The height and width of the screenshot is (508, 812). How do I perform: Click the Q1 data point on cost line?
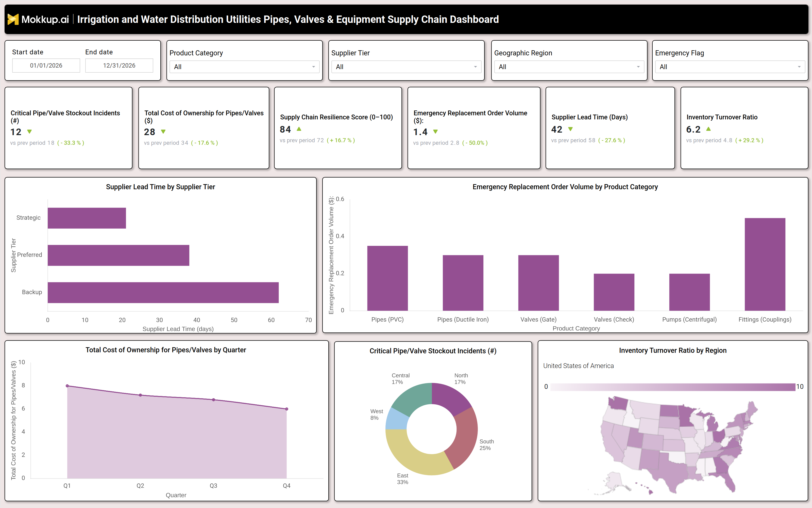(67, 386)
